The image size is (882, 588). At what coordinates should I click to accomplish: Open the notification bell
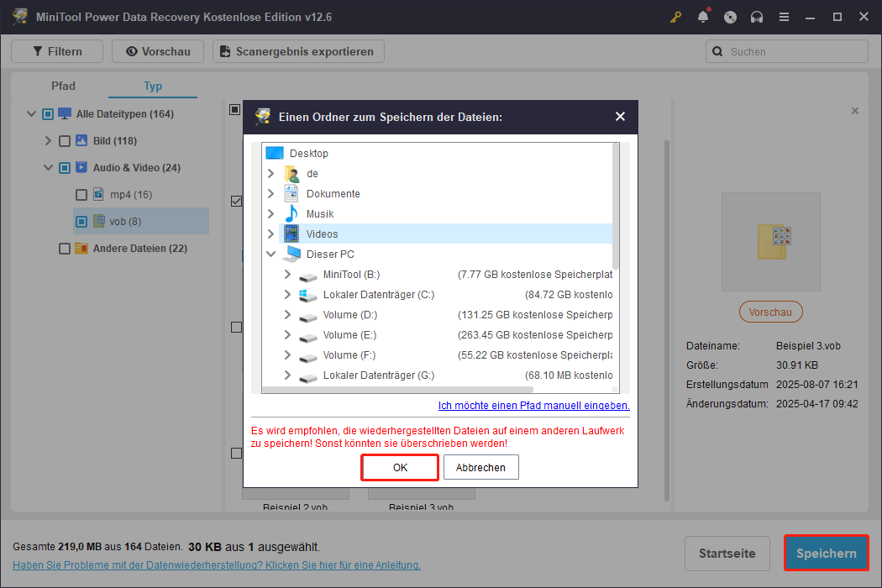(x=702, y=17)
